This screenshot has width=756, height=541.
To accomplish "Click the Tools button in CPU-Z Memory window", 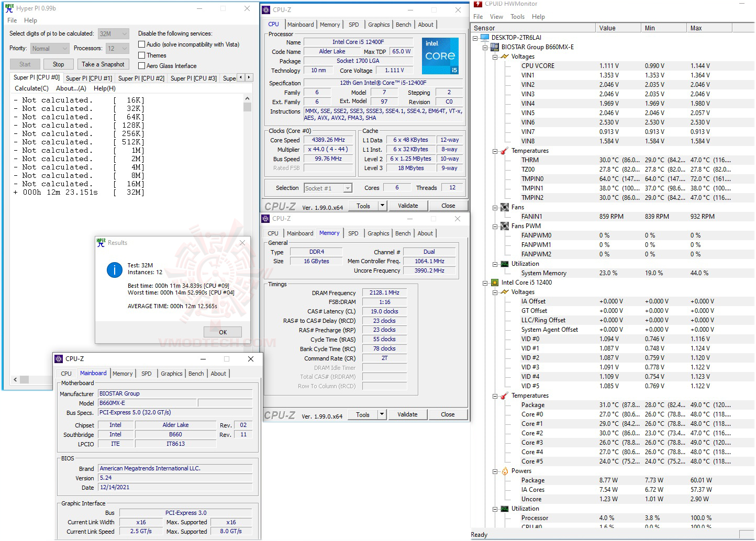I will [x=363, y=414].
